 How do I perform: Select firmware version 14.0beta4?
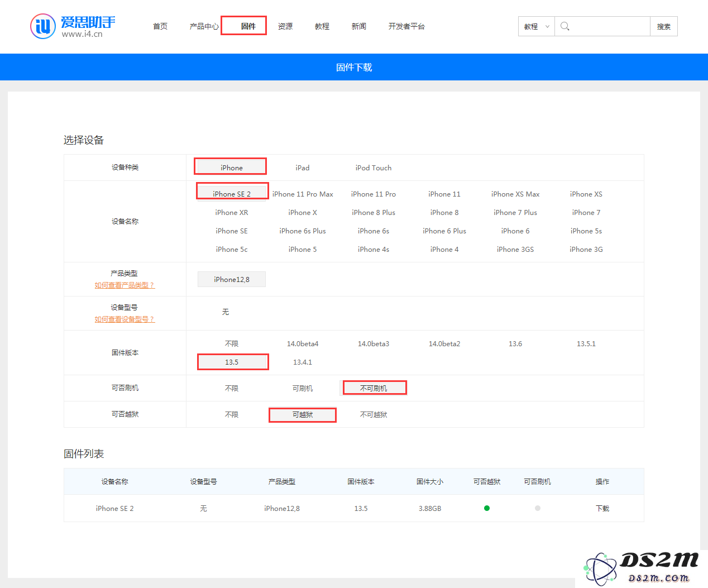click(x=303, y=343)
